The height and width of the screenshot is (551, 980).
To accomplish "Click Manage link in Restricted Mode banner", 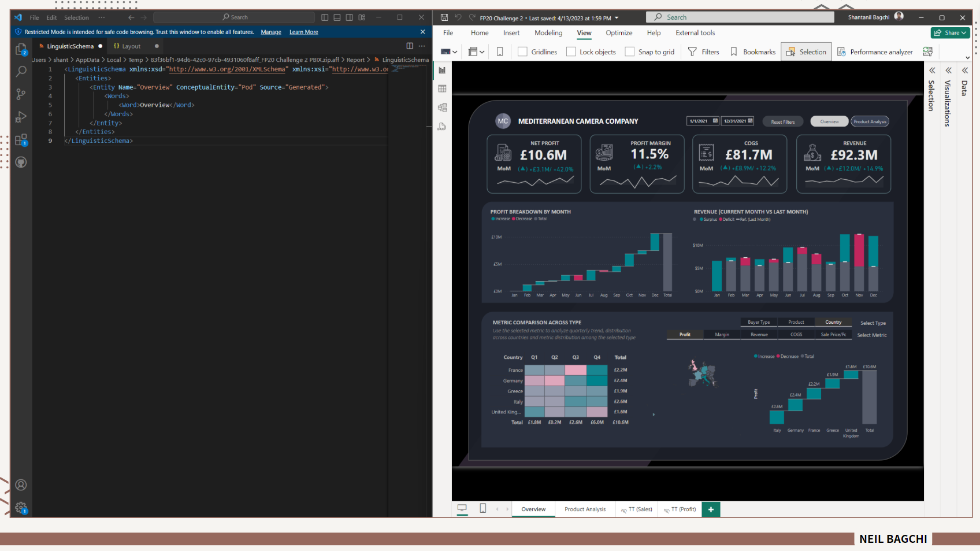I will pyautogui.click(x=271, y=32).
